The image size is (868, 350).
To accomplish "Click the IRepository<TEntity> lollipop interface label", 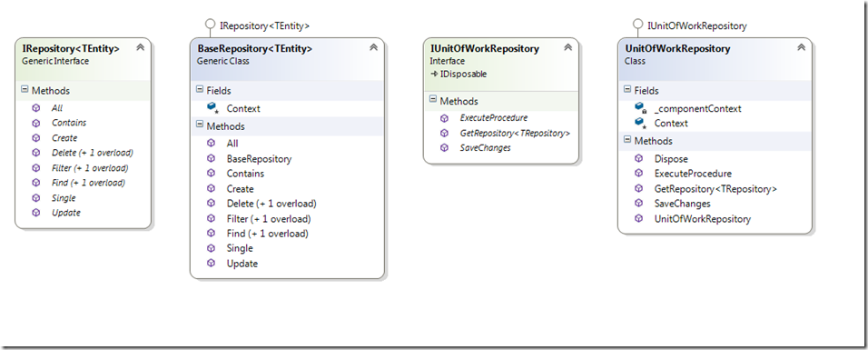I will tap(264, 25).
